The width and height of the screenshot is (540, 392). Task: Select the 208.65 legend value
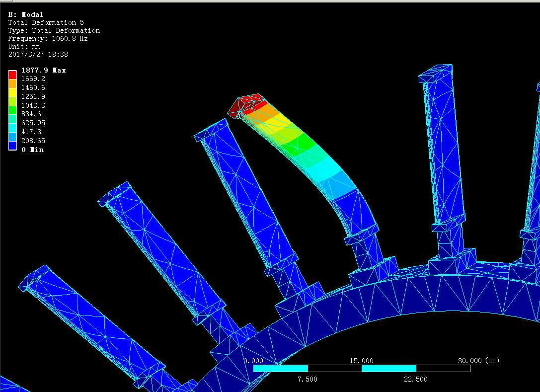[33, 141]
